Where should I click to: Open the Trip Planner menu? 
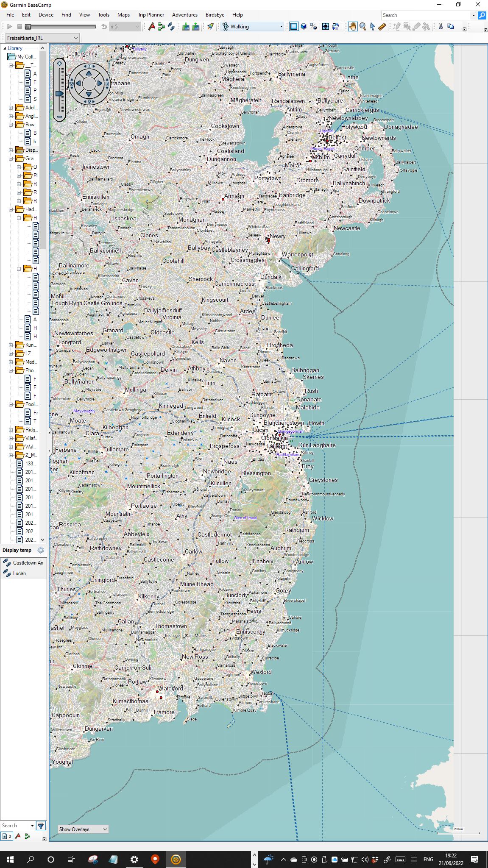[151, 15]
